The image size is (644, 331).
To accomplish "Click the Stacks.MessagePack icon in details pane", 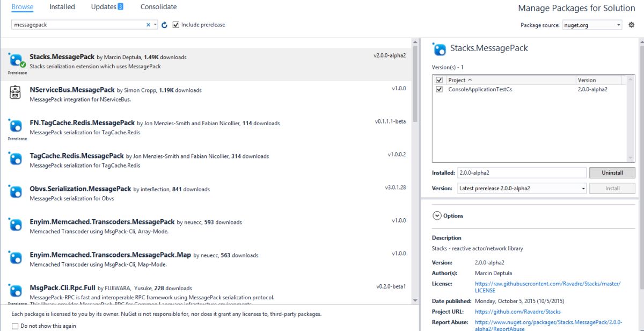I will [440, 49].
